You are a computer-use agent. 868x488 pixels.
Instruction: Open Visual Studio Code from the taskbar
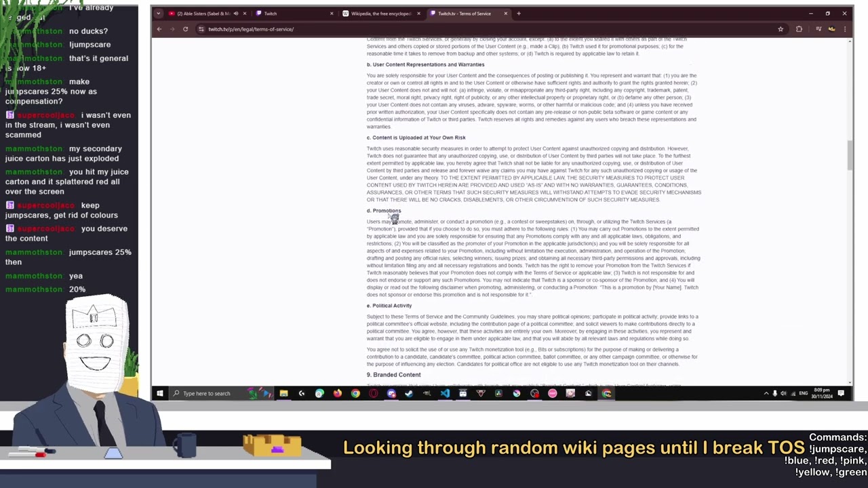[x=445, y=393]
